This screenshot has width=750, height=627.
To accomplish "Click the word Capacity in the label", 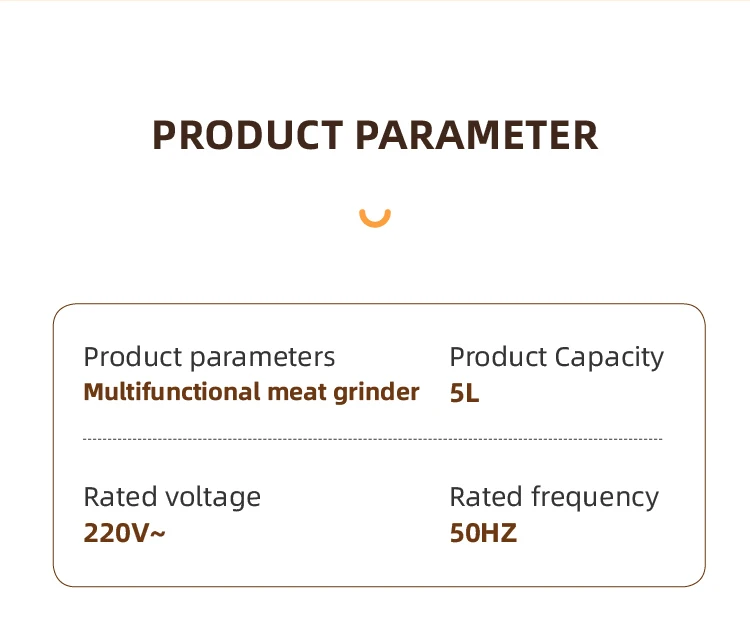I will click(609, 358).
